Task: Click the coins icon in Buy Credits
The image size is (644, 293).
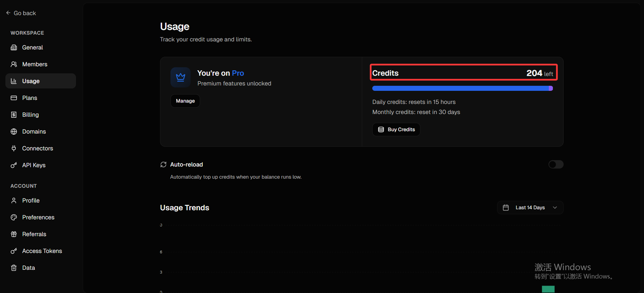Action: [x=381, y=130]
